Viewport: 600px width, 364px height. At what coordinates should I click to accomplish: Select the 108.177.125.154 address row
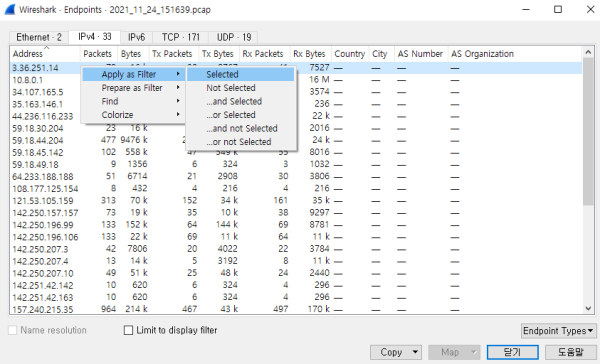tap(296, 189)
